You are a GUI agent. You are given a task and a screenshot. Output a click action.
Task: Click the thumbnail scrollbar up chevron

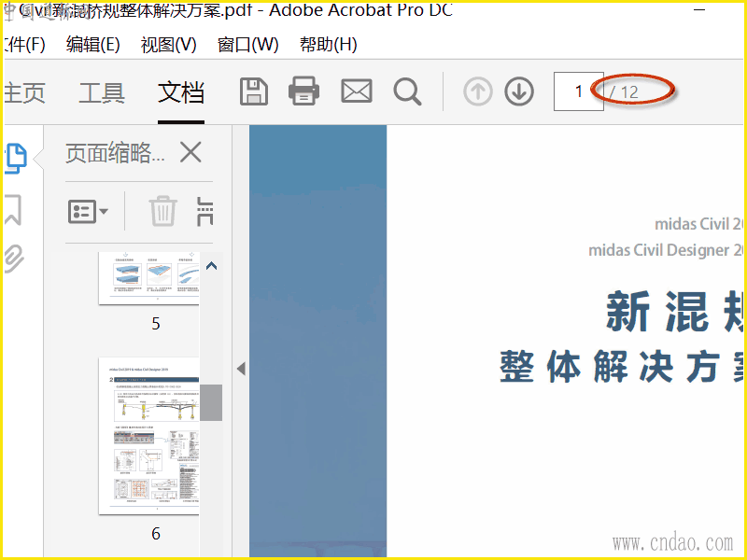tap(212, 266)
